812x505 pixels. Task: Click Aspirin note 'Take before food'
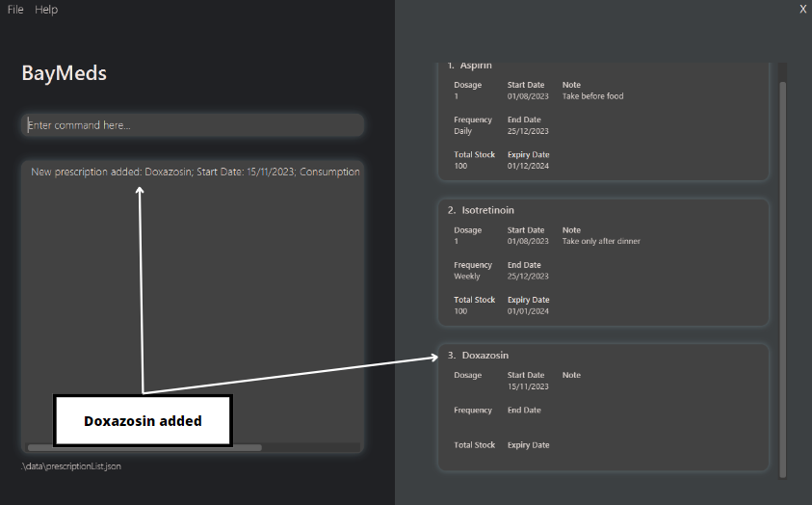[x=593, y=96]
